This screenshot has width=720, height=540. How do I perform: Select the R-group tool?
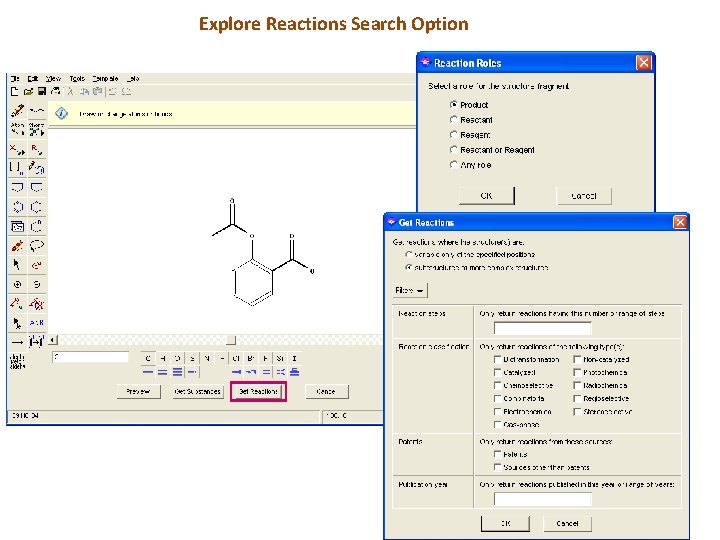(37, 149)
